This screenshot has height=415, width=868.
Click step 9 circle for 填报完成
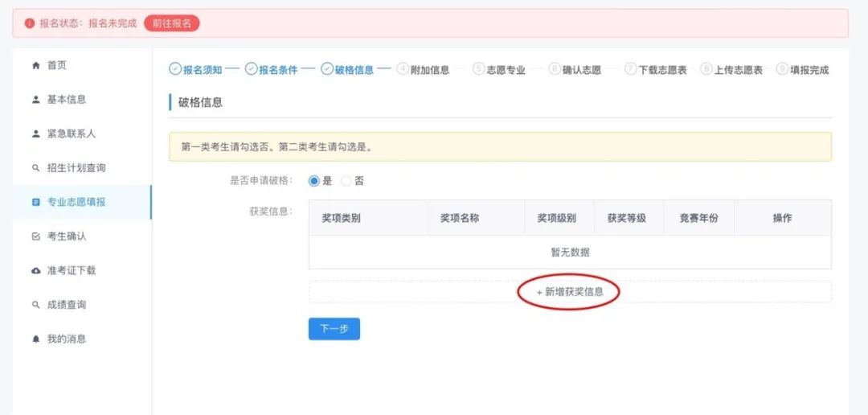pos(782,68)
